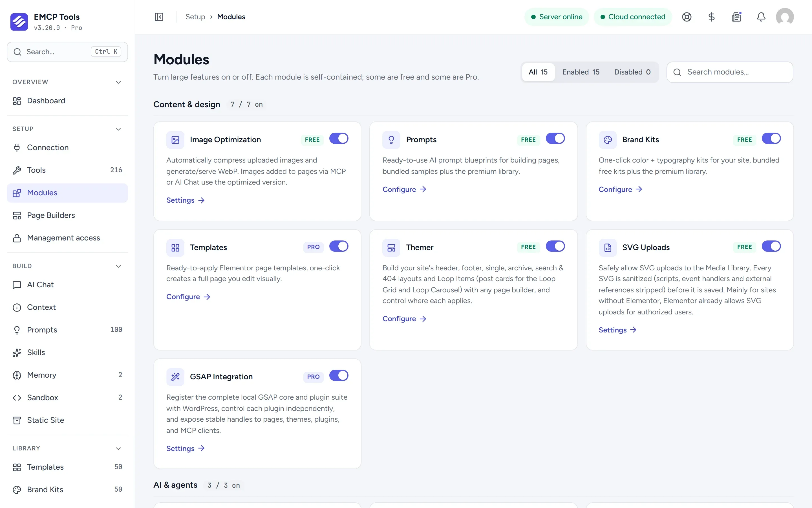The image size is (812, 508).
Task: Disable the SVG Uploads toggle
Action: coord(771,246)
